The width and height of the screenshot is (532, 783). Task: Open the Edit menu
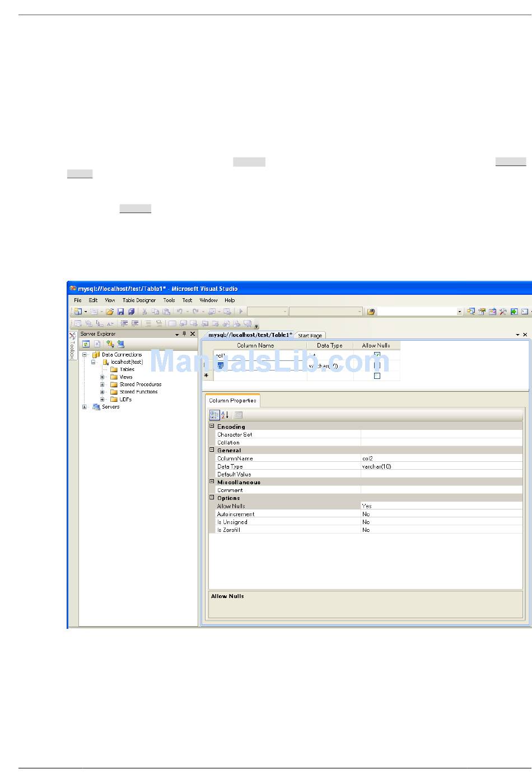(x=93, y=300)
